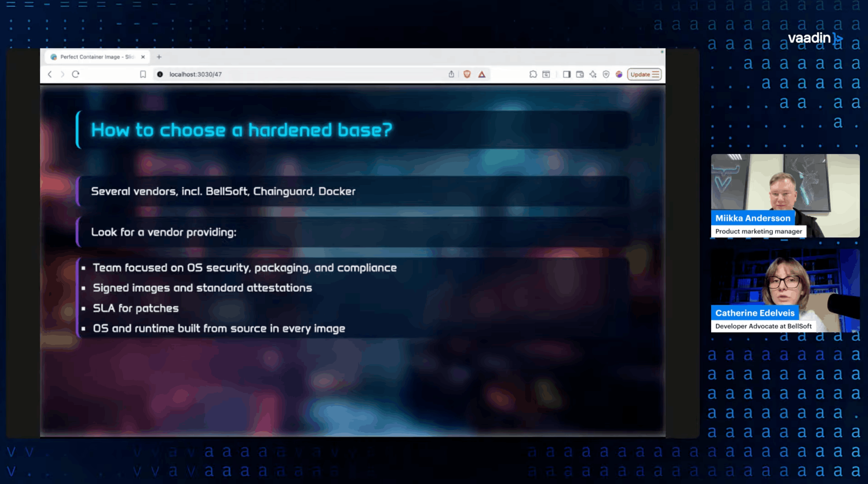Open Brave Shields lion icon
This screenshot has width=868, height=484.
(467, 74)
